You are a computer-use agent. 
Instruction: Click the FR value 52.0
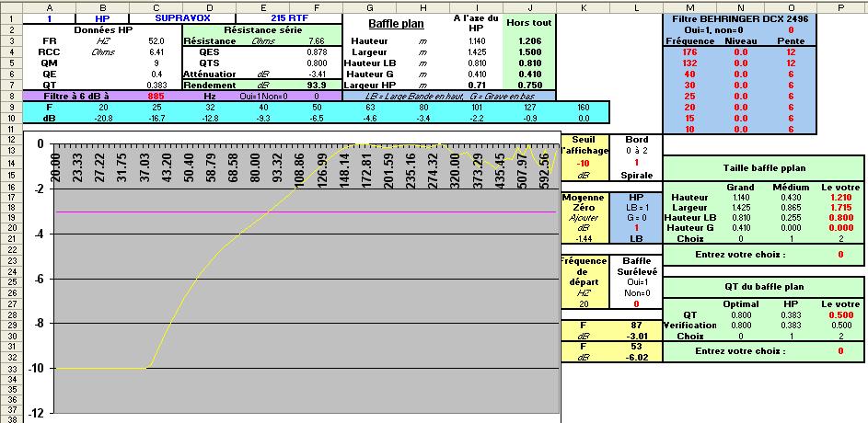[x=156, y=40]
